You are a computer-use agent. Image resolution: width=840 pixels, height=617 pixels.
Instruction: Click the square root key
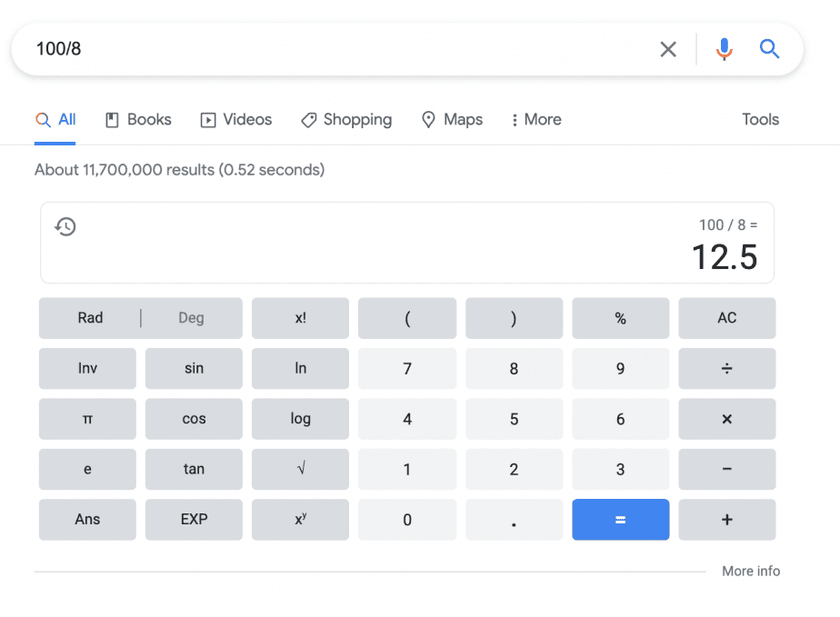[x=301, y=469]
